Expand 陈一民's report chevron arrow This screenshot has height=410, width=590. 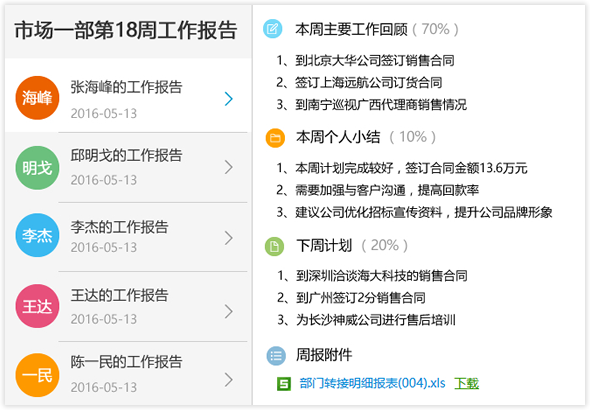click(228, 380)
